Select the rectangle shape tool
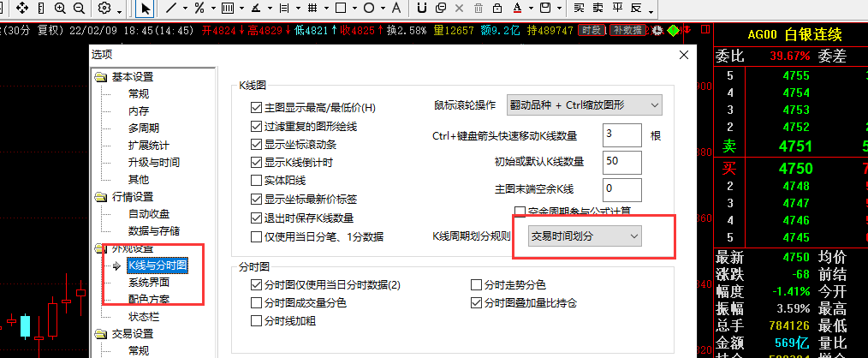The height and width of the screenshot is (358, 868). click(x=341, y=8)
